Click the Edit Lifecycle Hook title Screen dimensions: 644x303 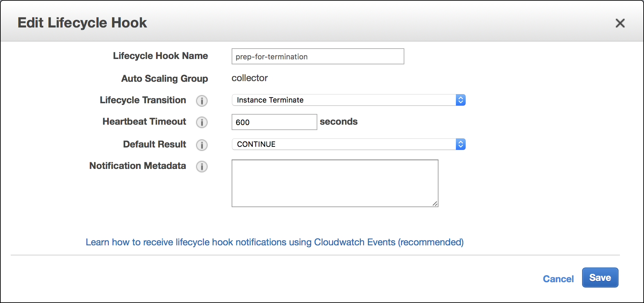[82, 22]
